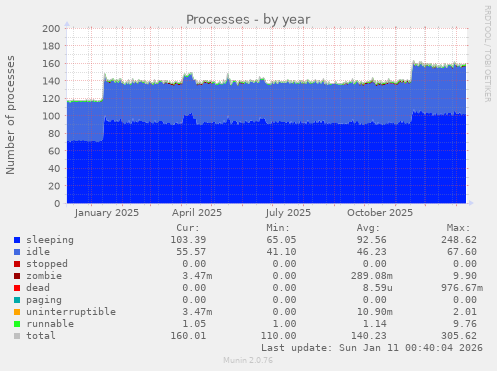Click sleeping maximum value 248.62
This screenshot has height=371, width=497.
click(459, 240)
